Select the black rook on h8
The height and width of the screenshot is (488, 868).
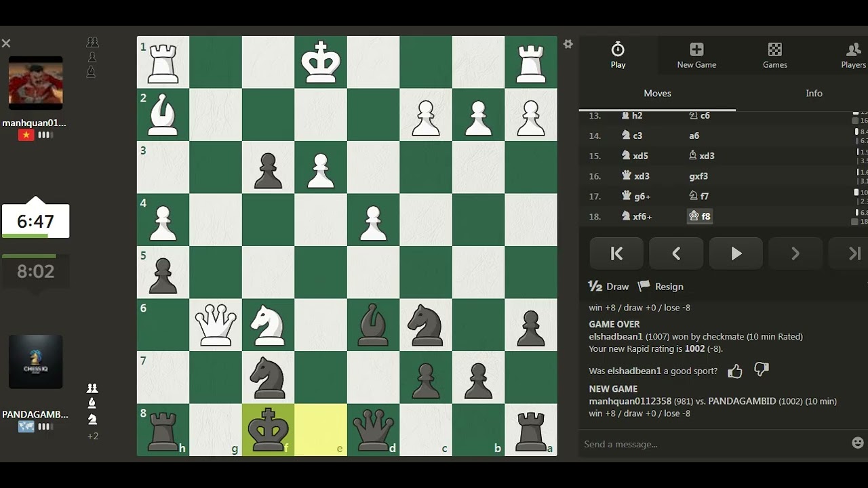163,430
